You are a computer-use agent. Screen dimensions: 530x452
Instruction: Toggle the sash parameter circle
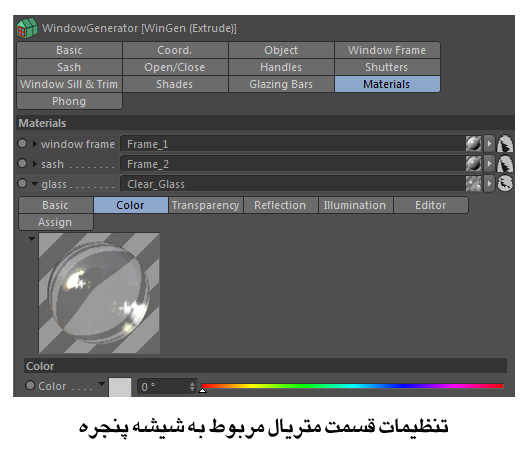[22, 163]
